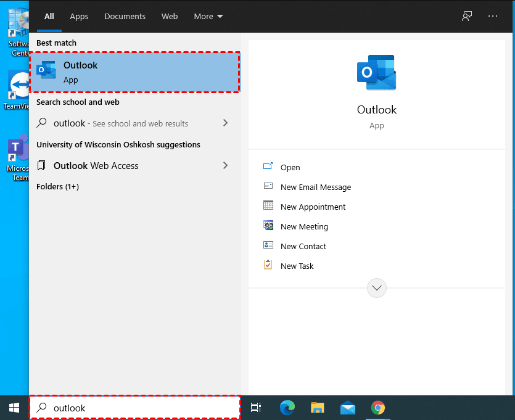Viewport: 515px width, 420px height.
Task: Open Task View from the taskbar
Action: click(x=255, y=407)
